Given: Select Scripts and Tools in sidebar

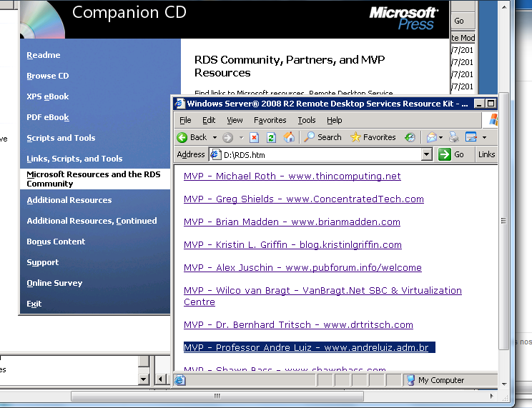Looking at the screenshot, I should click(x=61, y=138).
